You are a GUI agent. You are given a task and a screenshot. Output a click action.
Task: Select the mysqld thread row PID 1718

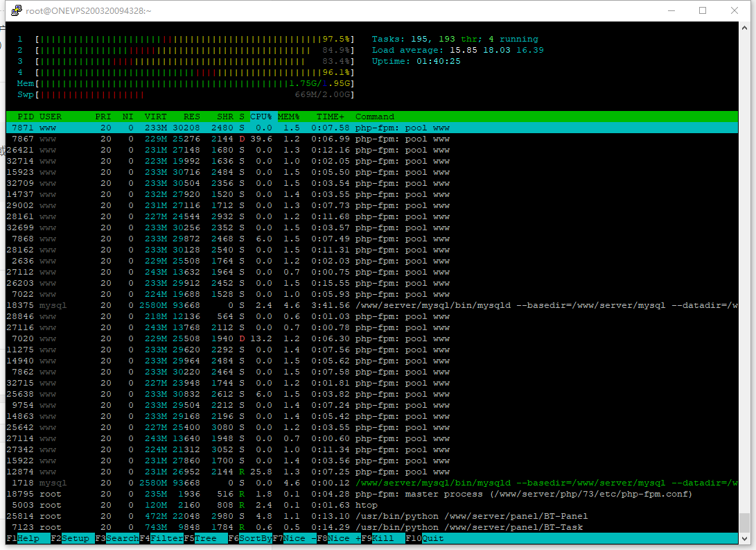tap(371, 483)
